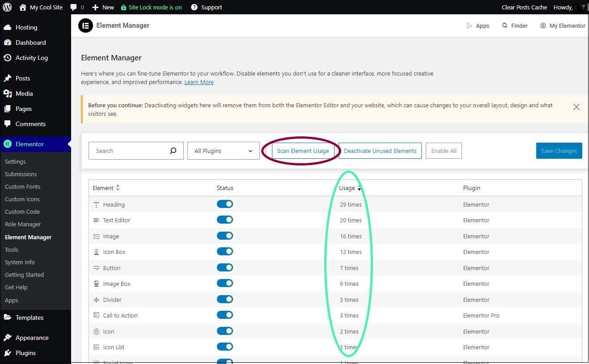Open the Elementor logo icon in the header
Screen dimensions: 589x364
[x=85, y=25]
